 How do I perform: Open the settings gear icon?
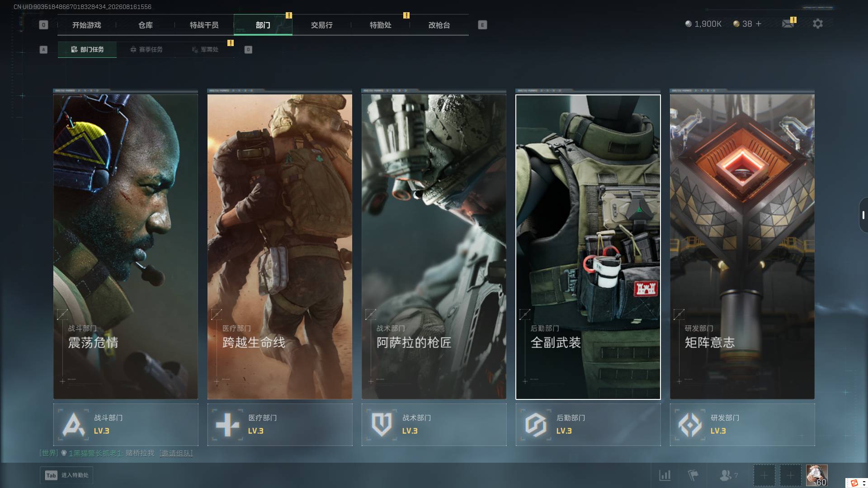point(818,23)
